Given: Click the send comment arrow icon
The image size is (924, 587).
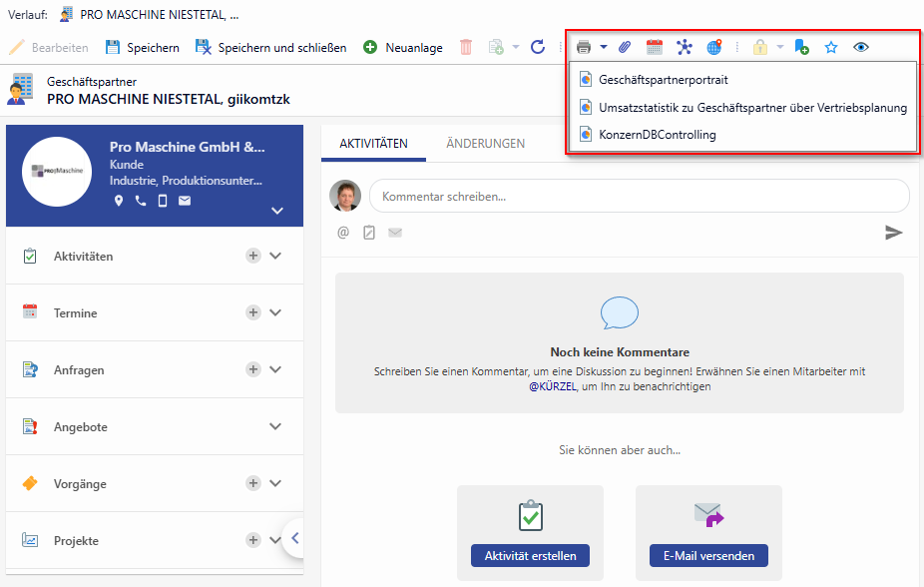Looking at the screenshot, I should (x=893, y=233).
